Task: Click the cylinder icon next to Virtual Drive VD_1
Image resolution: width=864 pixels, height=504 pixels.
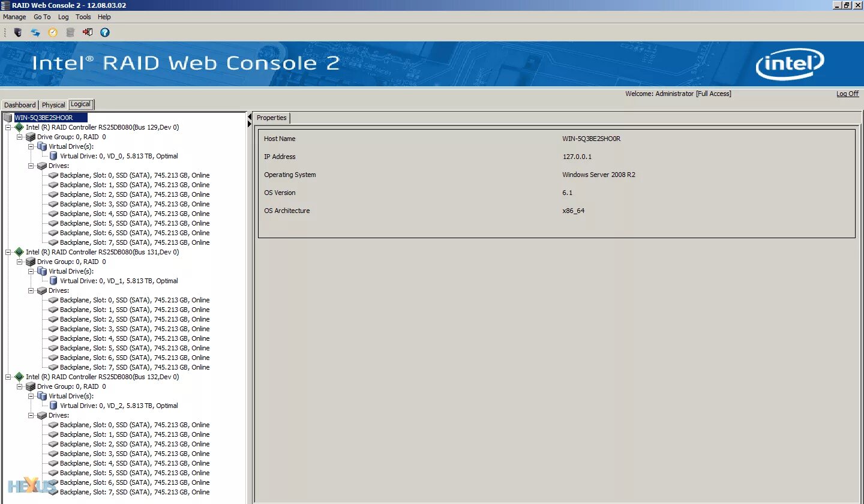Action: (x=53, y=281)
